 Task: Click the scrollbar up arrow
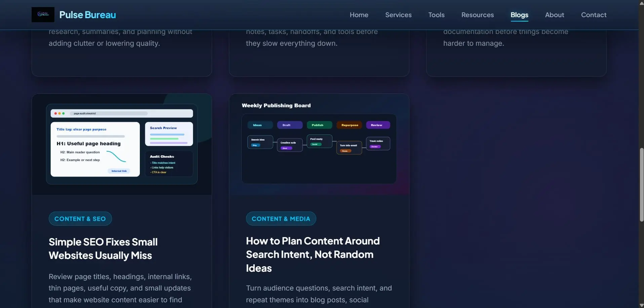tap(641, 3)
